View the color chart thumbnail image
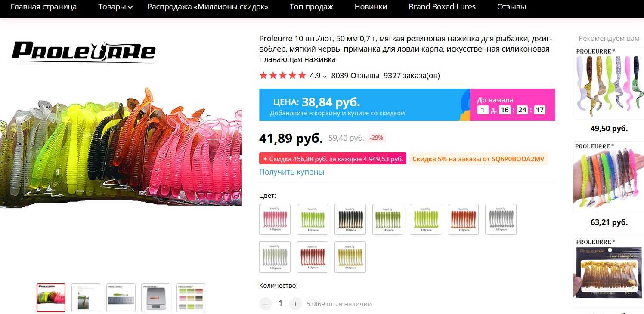Screen dimensions: 644x314 point(191,298)
